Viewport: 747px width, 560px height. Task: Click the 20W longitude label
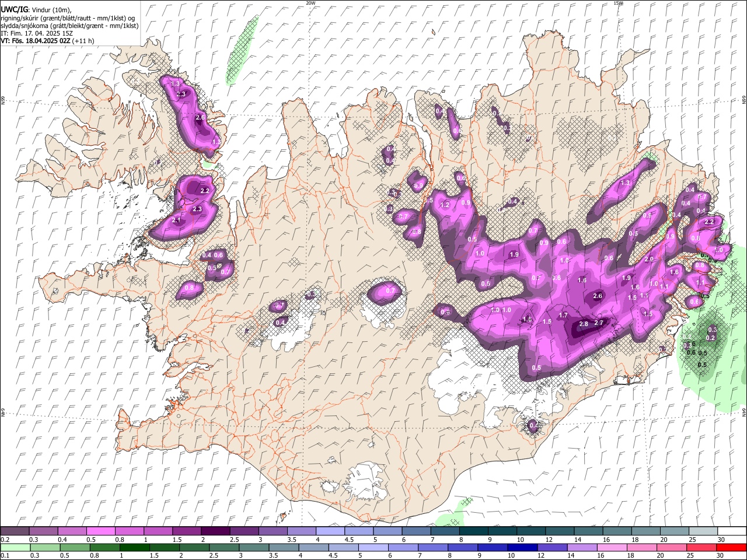coord(310,3)
